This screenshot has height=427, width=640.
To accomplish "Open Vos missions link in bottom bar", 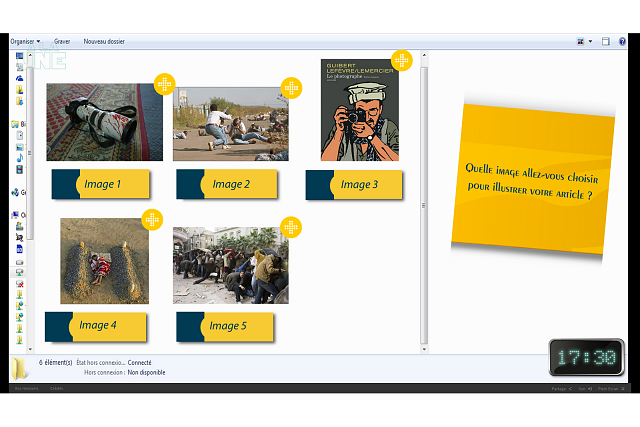I will point(27,389).
